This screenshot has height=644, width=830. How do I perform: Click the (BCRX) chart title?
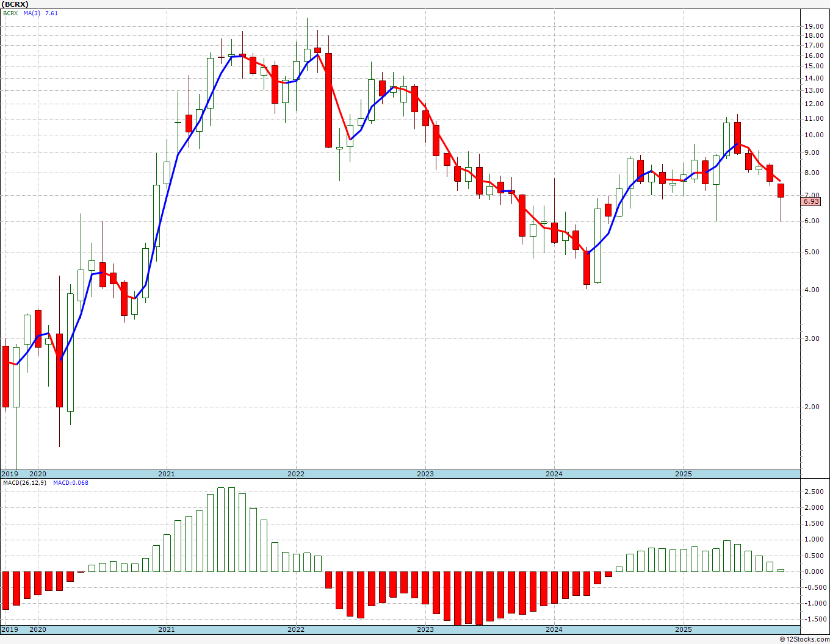click(x=15, y=4)
